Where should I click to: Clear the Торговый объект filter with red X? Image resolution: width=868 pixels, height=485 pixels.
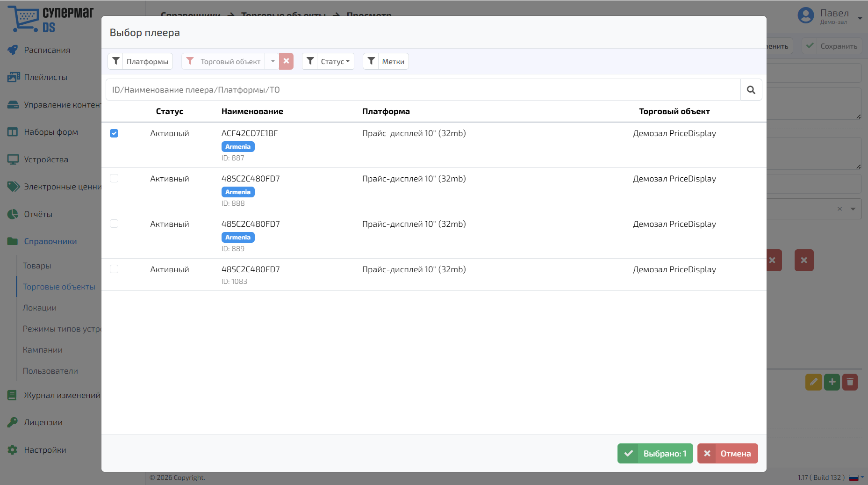coord(286,61)
